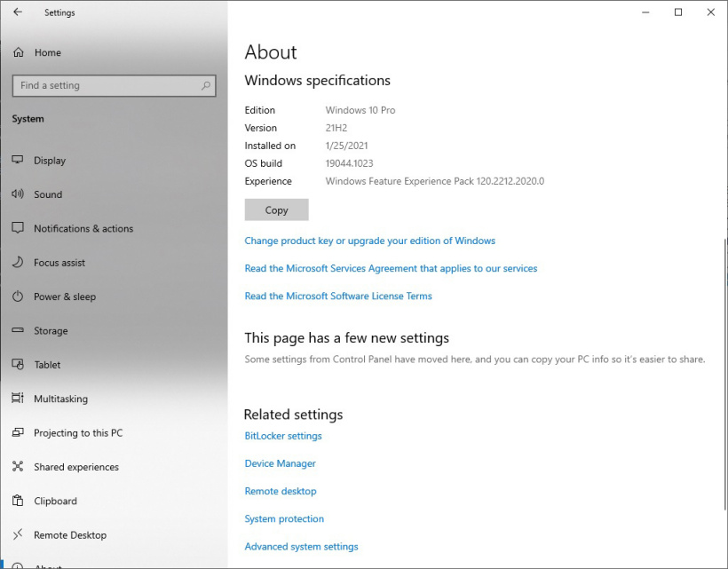
Task: Click the Find a setting search box
Action: tap(114, 85)
